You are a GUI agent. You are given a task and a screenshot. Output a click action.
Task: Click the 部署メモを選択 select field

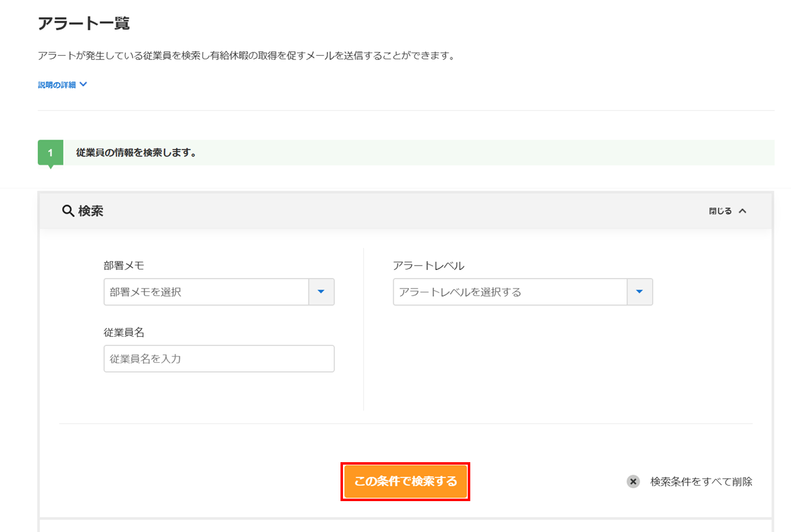coord(206,292)
